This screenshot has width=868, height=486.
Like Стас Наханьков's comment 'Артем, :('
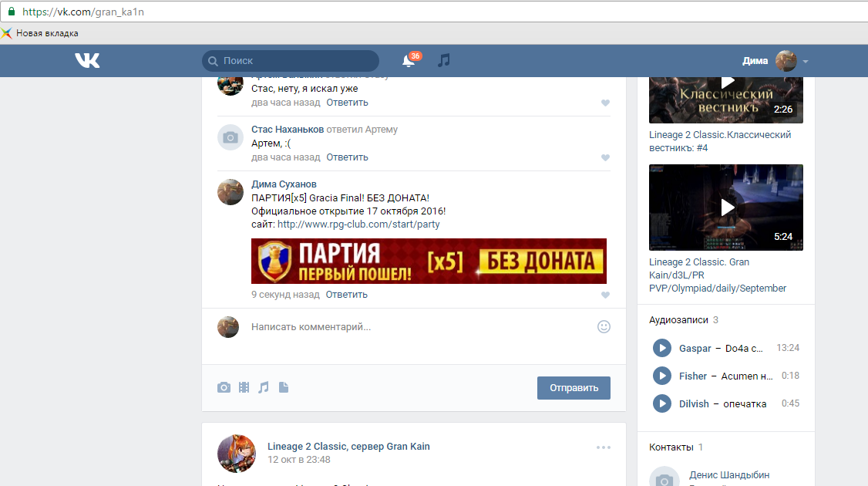(x=605, y=158)
